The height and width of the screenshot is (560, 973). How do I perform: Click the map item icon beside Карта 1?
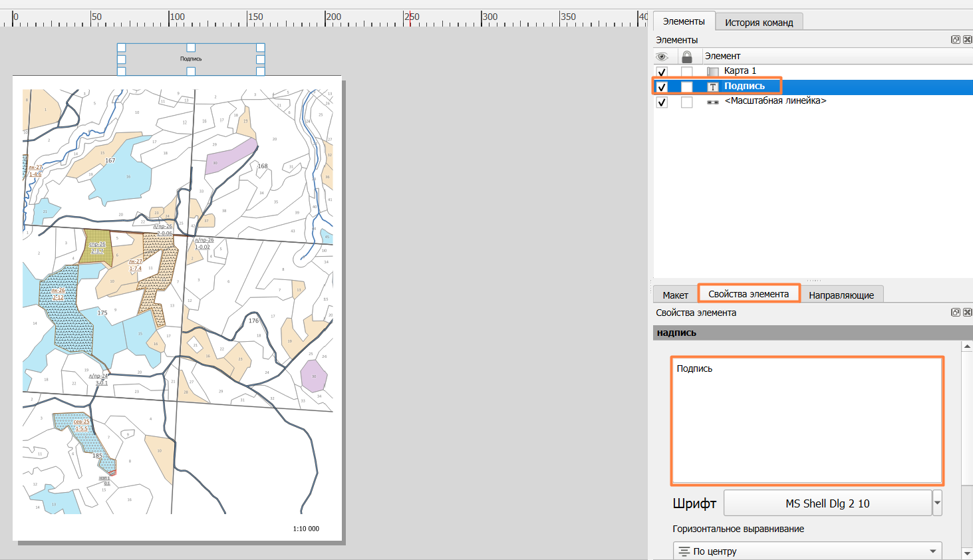point(712,71)
